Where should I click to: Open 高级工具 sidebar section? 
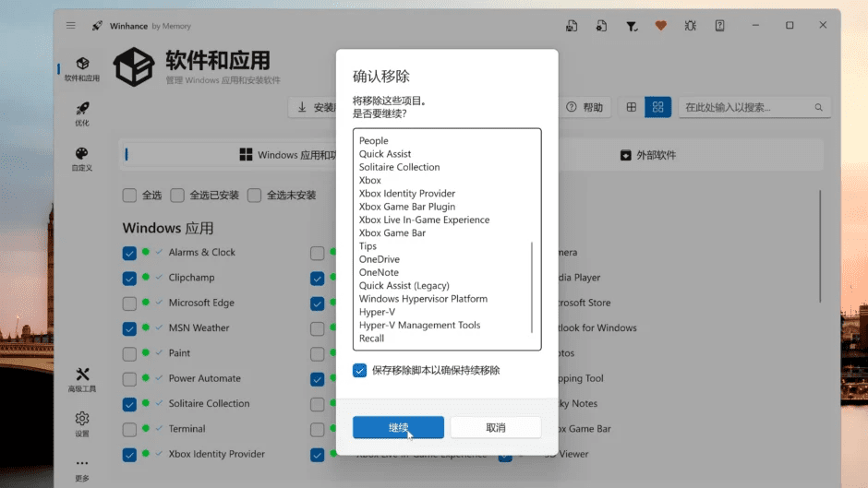coord(82,379)
